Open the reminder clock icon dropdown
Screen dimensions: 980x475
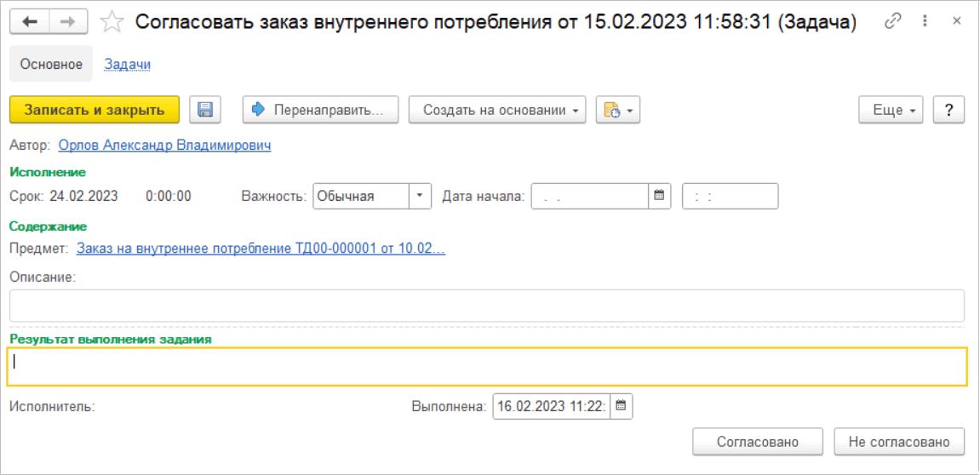(617, 110)
